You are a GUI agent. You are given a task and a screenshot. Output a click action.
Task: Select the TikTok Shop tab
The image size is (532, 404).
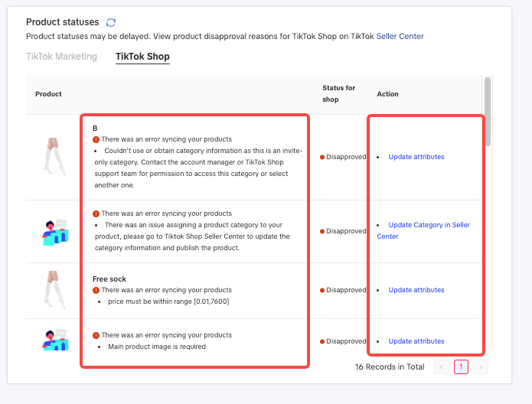[x=142, y=57]
